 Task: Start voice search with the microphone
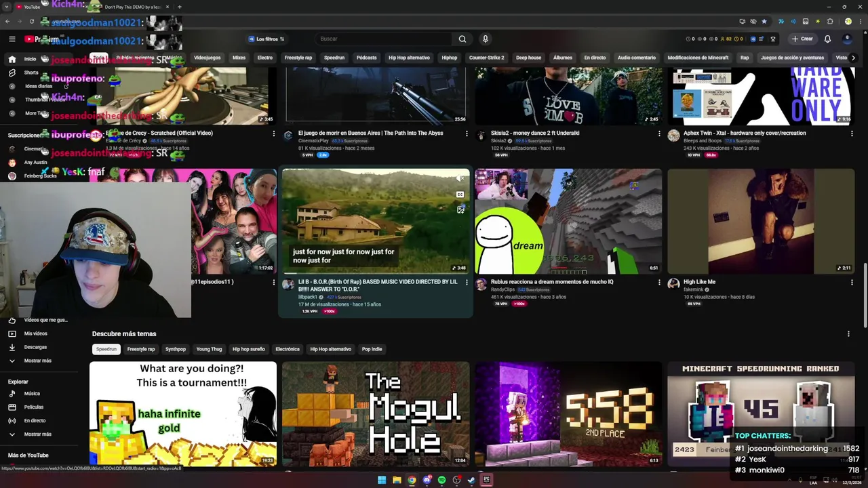tap(485, 39)
